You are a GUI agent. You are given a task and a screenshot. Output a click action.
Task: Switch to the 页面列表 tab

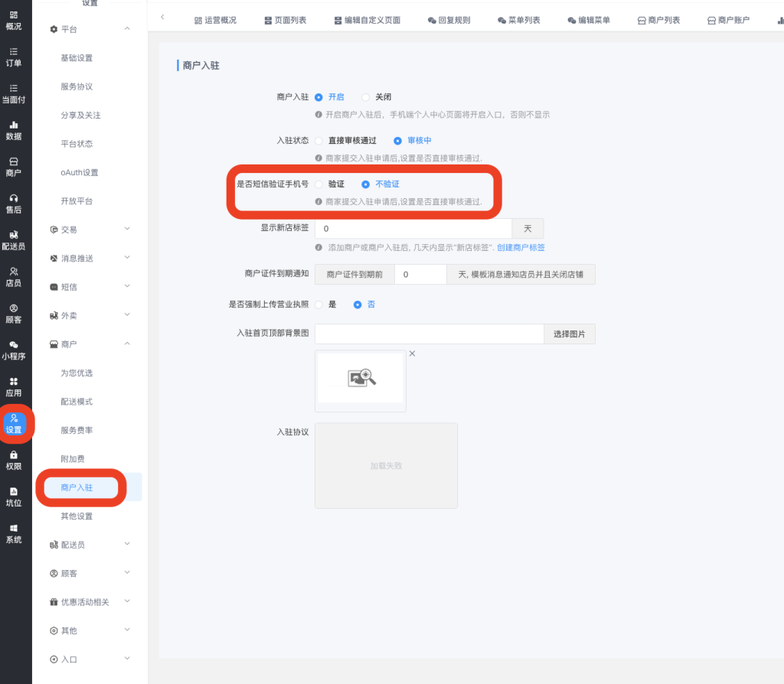point(285,21)
